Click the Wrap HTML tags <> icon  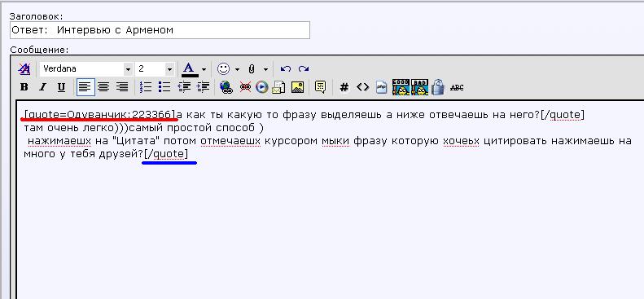(x=362, y=87)
